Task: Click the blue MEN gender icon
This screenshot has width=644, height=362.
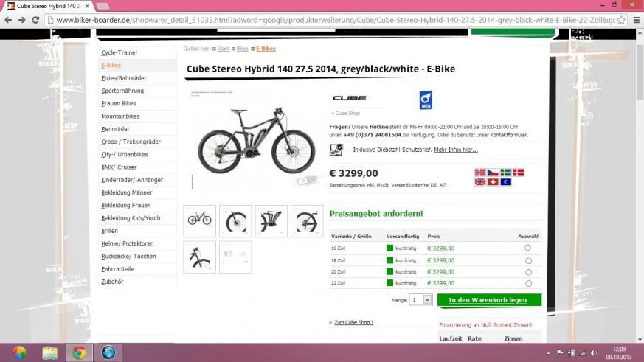Action: coord(426,100)
